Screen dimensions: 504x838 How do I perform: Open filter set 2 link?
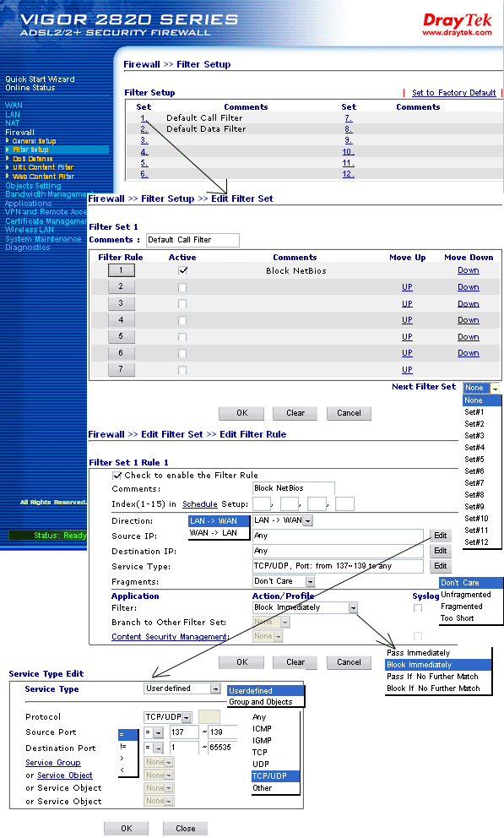click(x=144, y=128)
